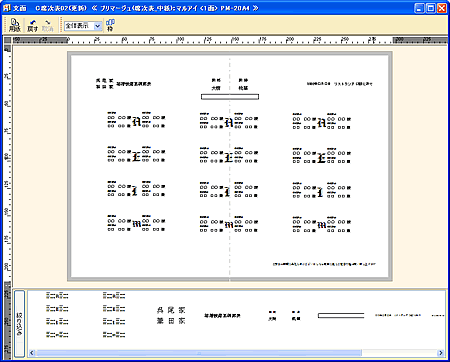Select the groom and bride name block

coord(230,84)
